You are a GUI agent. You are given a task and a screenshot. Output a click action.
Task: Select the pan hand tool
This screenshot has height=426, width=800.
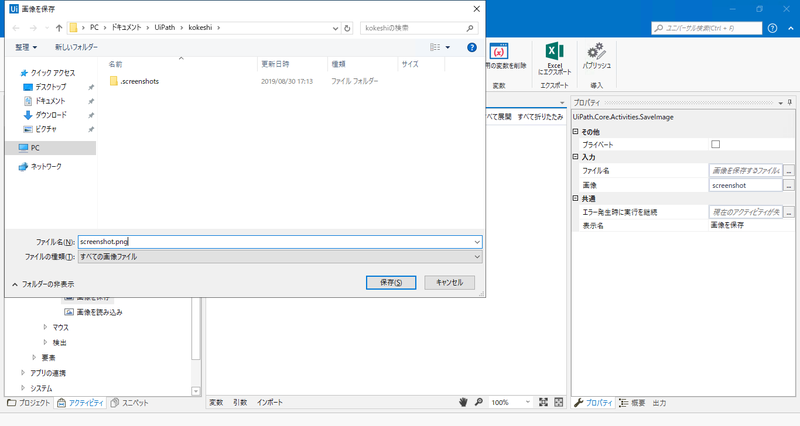(463, 403)
